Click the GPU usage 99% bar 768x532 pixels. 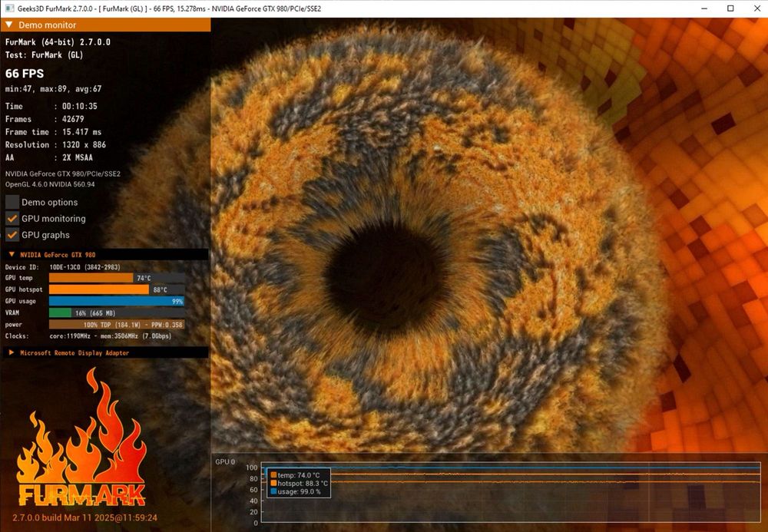(x=117, y=301)
